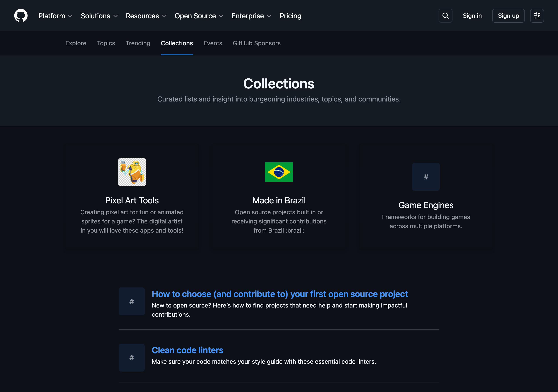
Task: Expand the Resources dropdown menu
Action: (146, 16)
